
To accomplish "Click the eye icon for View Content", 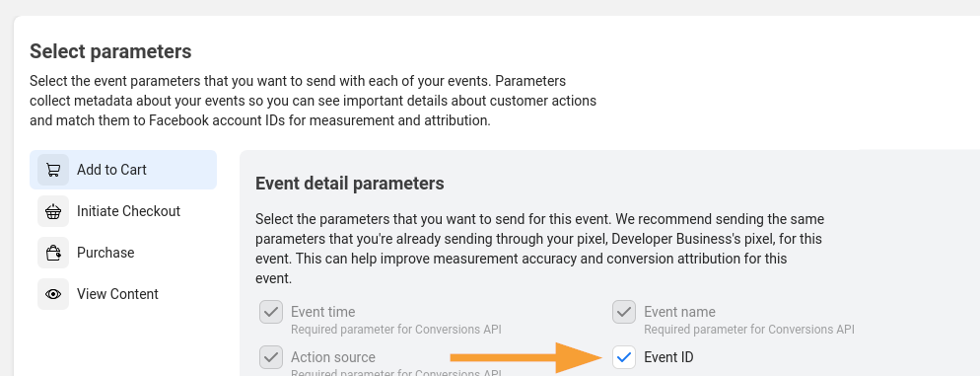I will 53,294.
